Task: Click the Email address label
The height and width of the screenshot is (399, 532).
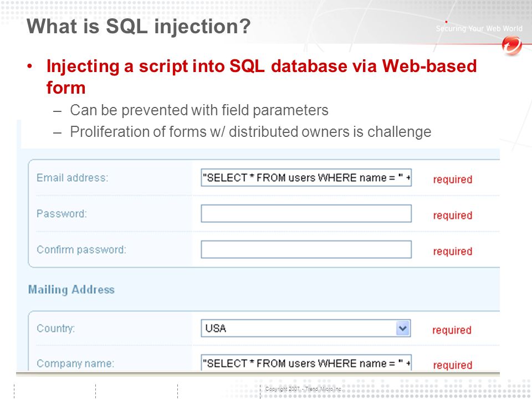Action: pos(72,178)
